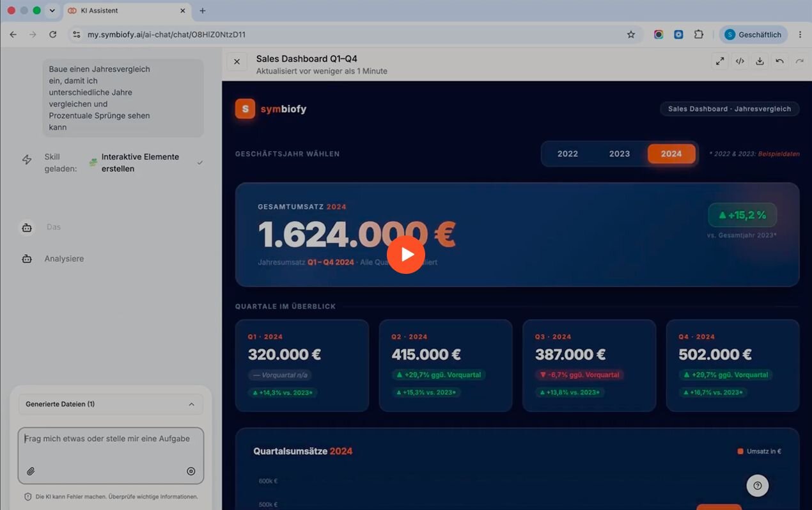Click the circular record icon in chat input
812x510 pixels.
pyautogui.click(x=191, y=471)
